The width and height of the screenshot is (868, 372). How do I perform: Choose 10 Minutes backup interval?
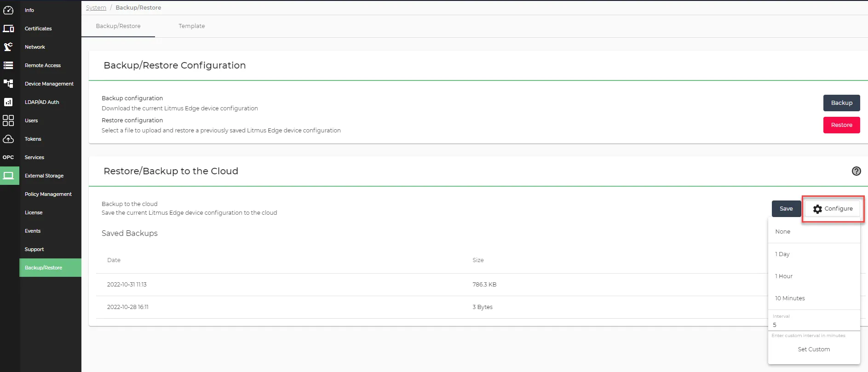(x=814, y=298)
